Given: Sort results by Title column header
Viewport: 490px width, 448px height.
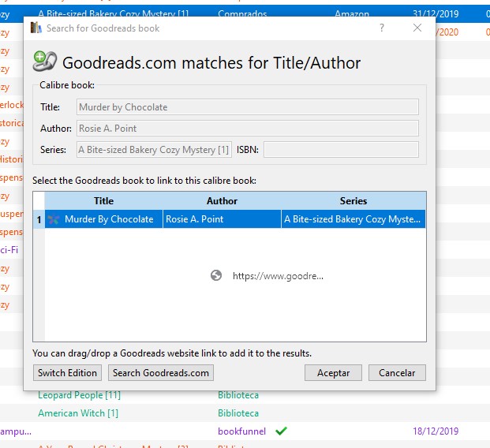Looking at the screenshot, I should pyautogui.click(x=103, y=201).
